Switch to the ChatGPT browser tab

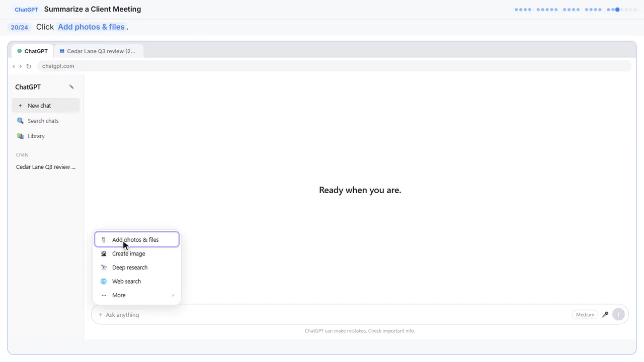click(32, 51)
